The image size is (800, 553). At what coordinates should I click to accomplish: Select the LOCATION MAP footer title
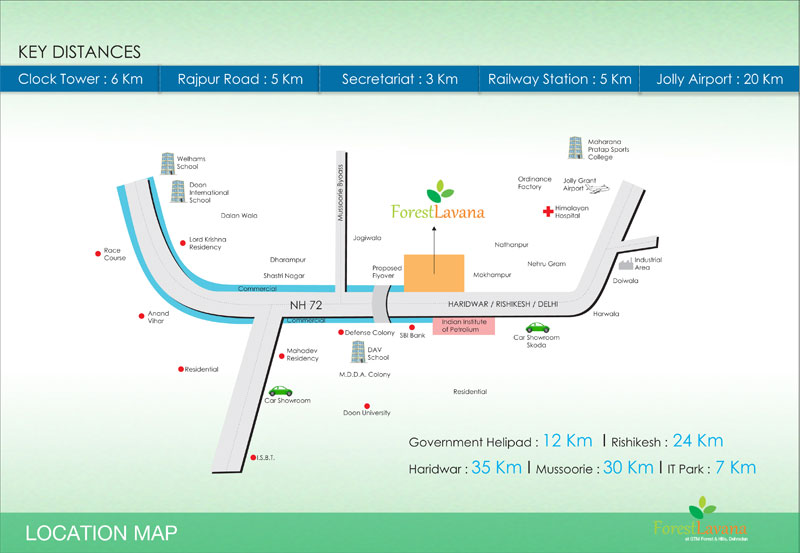[x=101, y=533]
